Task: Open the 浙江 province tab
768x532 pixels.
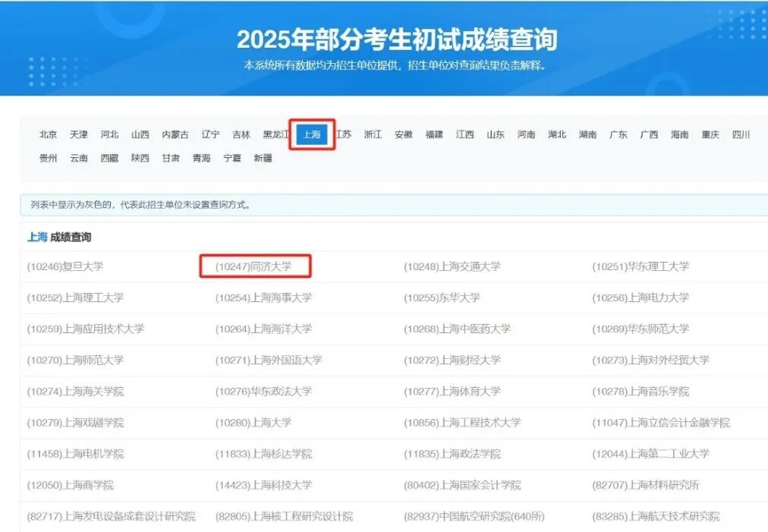Action: pyautogui.click(x=373, y=134)
